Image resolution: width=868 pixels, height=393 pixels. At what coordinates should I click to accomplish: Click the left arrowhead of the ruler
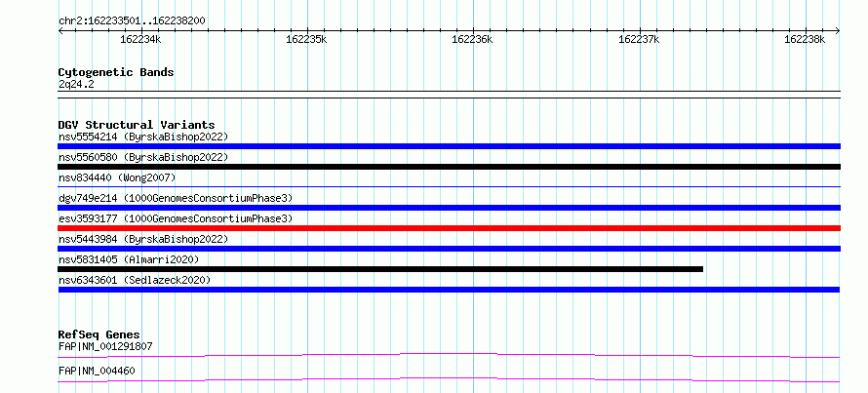(60, 31)
